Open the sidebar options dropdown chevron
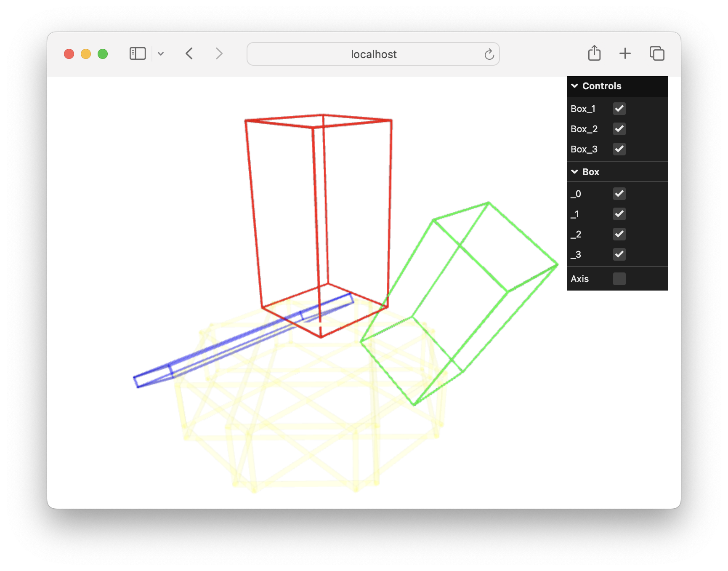Image resolution: width=728 pixels, height=571 pixels. click(x=161, y=54)
